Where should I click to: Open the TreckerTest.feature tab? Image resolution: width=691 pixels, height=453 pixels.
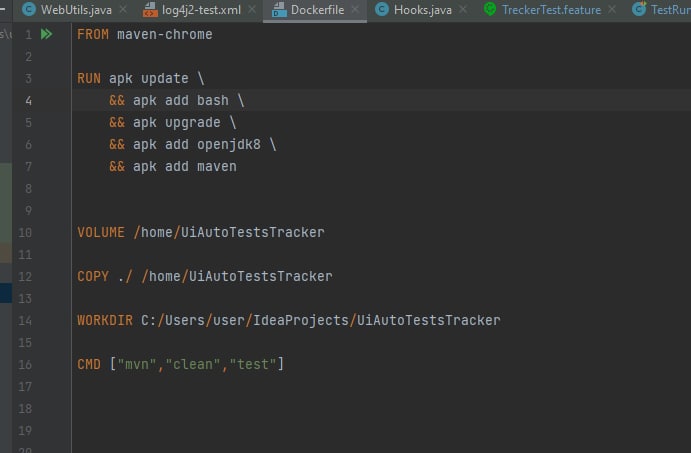tap(551, 10)
